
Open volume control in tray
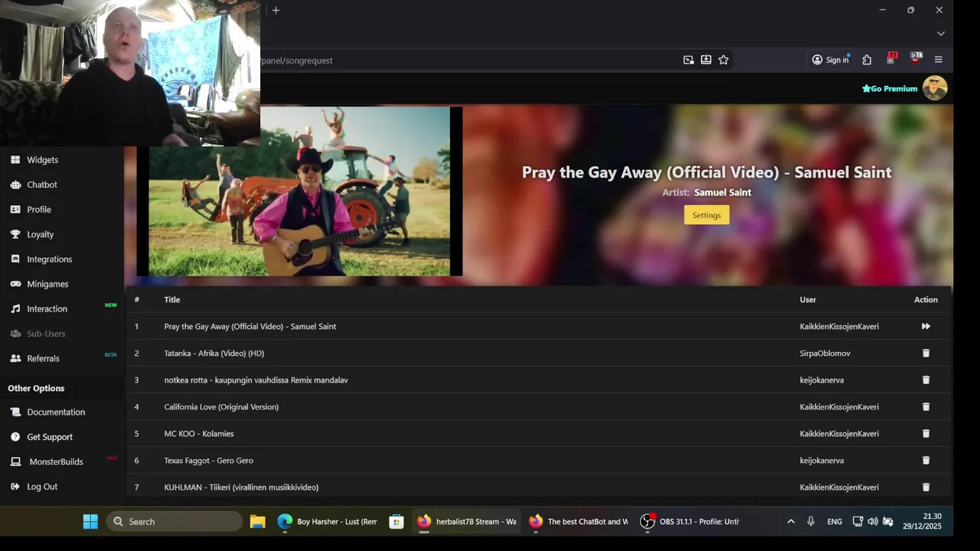point(873,521)
